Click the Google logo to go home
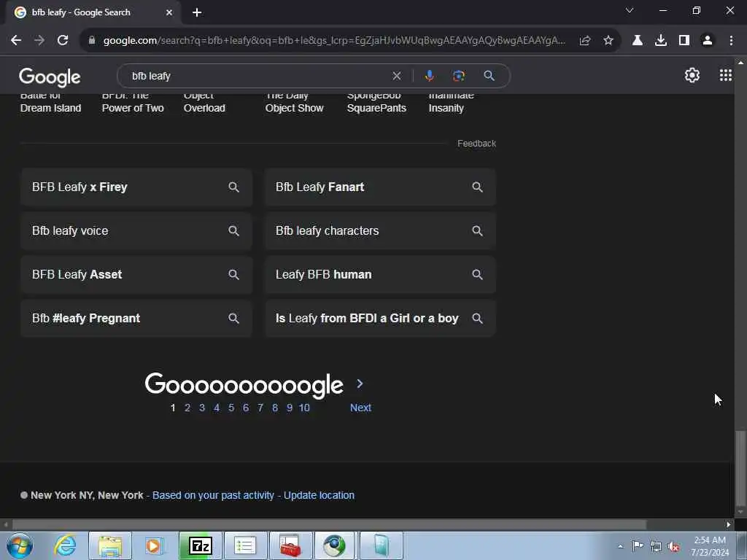747x560 pixels. 50,77
